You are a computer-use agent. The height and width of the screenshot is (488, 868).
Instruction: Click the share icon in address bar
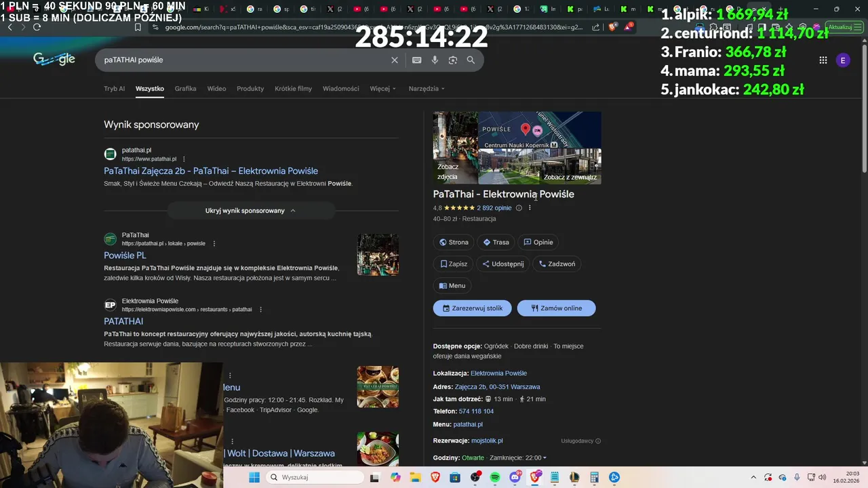[595, 27]
